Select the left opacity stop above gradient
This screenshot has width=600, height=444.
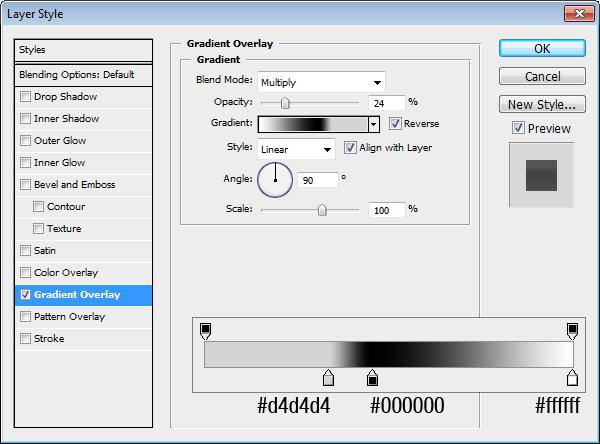coord(205,331)
